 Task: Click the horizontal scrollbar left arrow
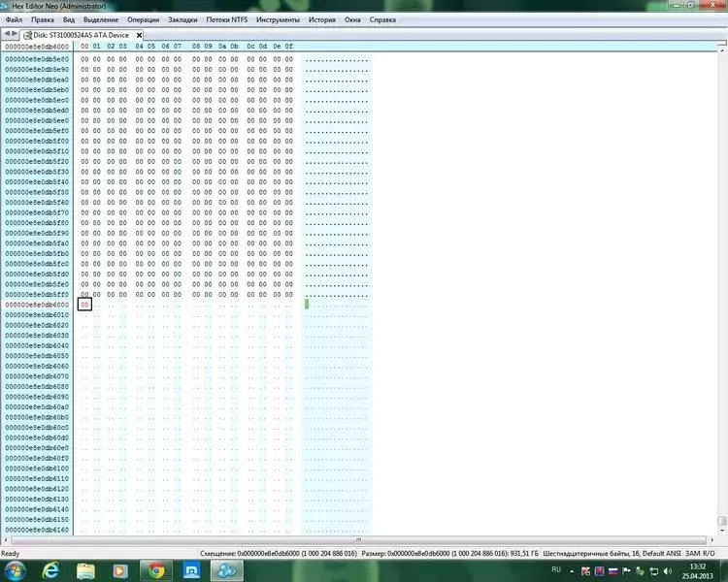point(6,540)
